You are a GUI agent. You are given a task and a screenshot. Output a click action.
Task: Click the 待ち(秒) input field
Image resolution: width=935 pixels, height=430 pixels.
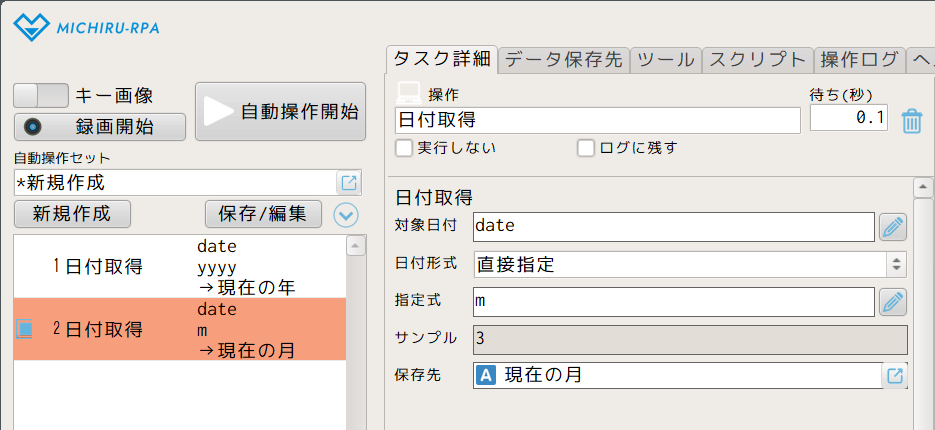click(848, 119)
